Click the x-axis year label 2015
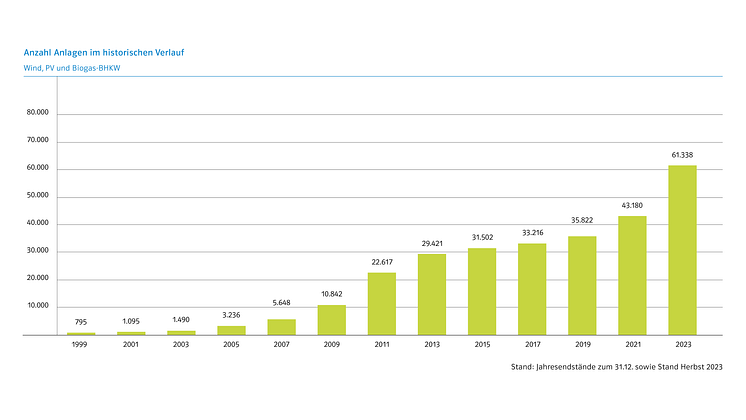Image resolution: width=746 pixels, height=420 pixels. (482, 344)
